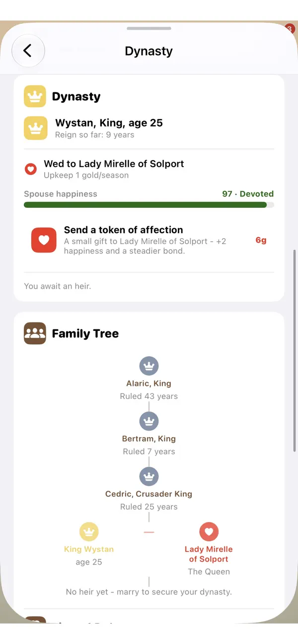Send a token of affection
The image size is (298, 644).
click(x=149, y=240)
